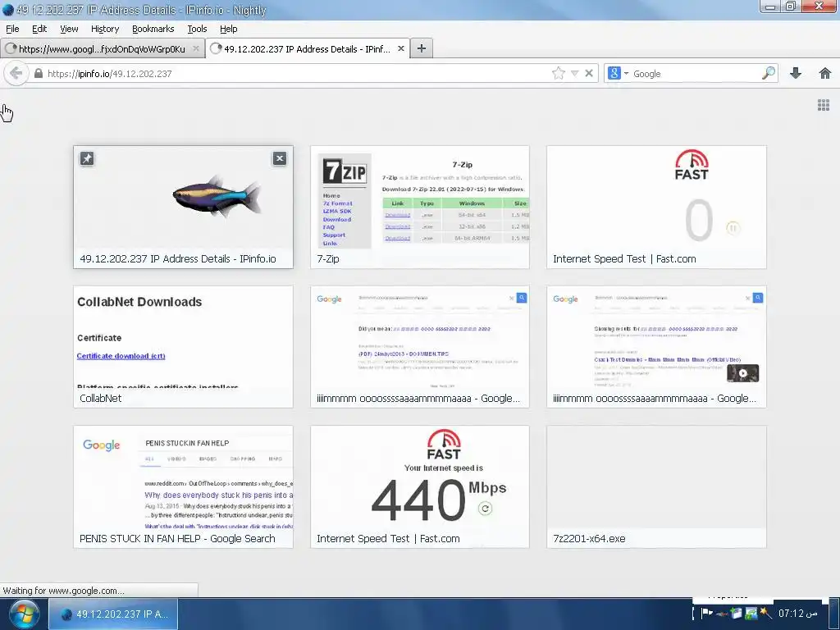Open the IPinfo.io fish thumbnail tile

tap(183, 207)
